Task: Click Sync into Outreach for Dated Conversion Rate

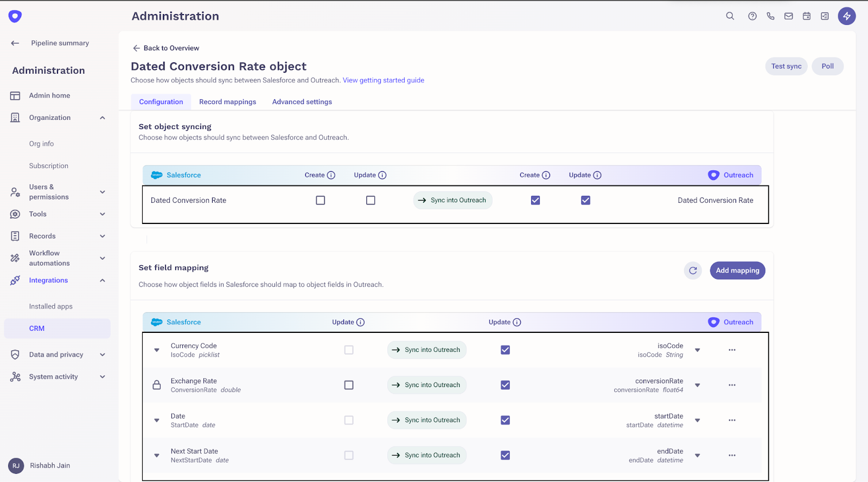Action: [x=453, y=201]
